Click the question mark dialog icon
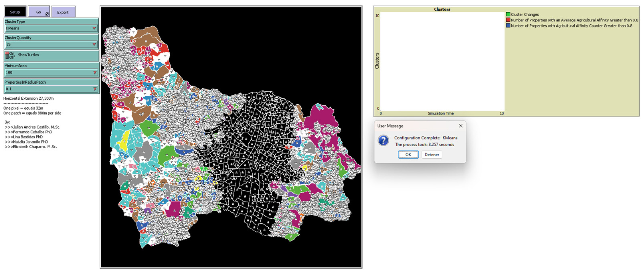The height and width of the screenshot is (274, 644). [383, 141]
